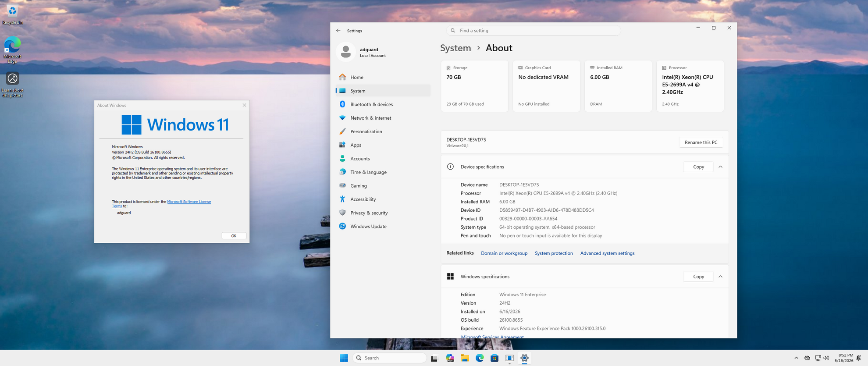The width and height of the screenshot is (868, 366).
Task: Collapse Windows specifications section
Action: click(x=720, y=277)
